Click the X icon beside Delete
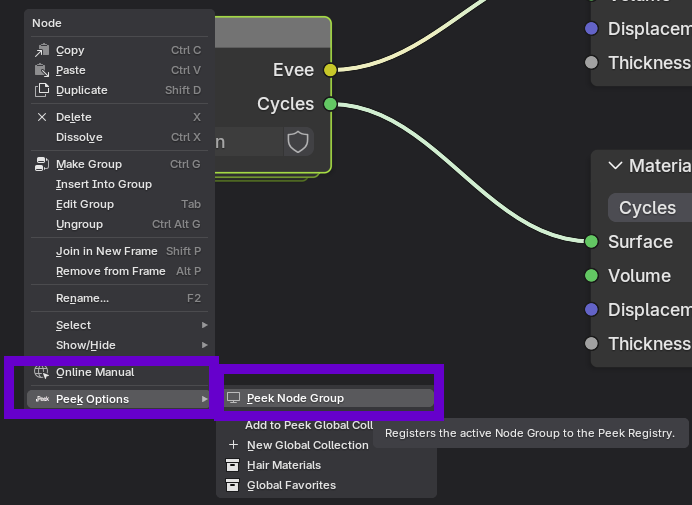This screenshot has height=505, width=692. [42, 117]
